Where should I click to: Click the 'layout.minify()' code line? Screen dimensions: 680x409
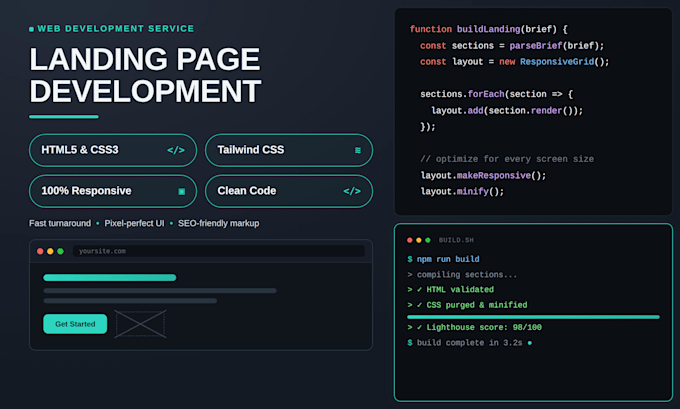[x=462, y=191]
